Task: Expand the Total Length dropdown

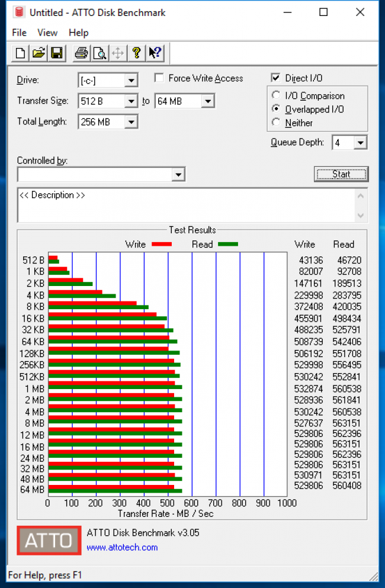Action: pyautogui.click(x=131, y=122)
